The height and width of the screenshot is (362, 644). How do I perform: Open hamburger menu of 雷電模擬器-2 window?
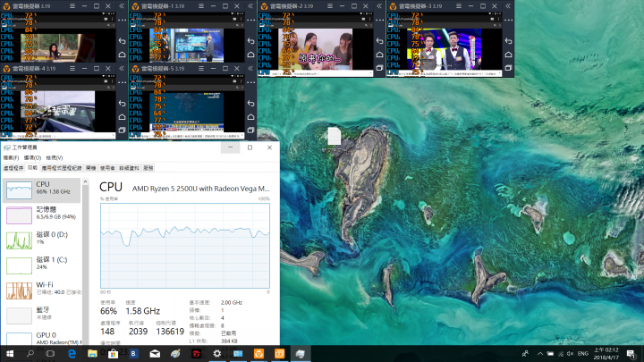(x=330, y=6)
